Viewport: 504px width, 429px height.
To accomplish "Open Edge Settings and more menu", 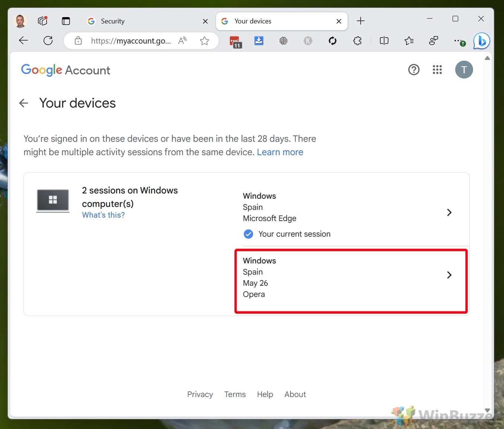I will (x=460, y=41).
